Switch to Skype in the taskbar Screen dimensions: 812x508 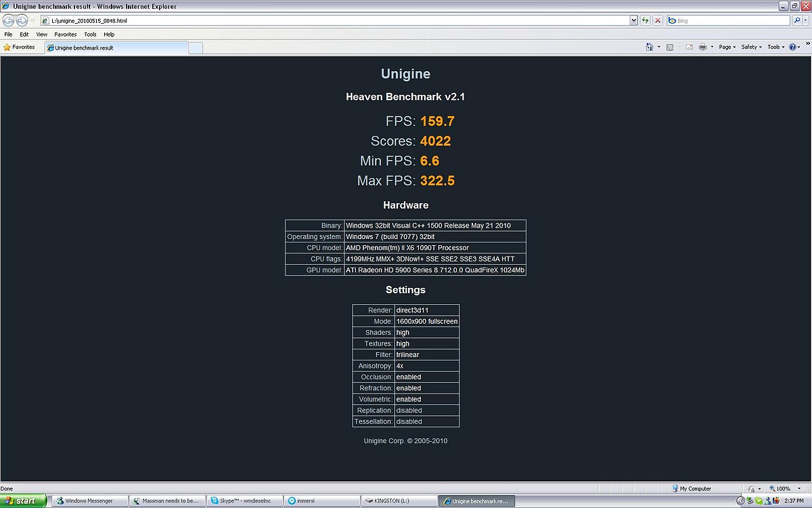[244, 501]
